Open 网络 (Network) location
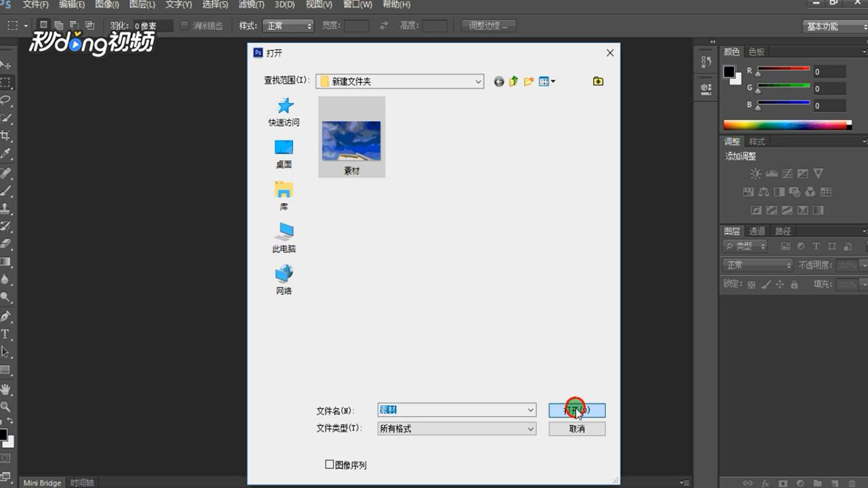 click(284, 280)
